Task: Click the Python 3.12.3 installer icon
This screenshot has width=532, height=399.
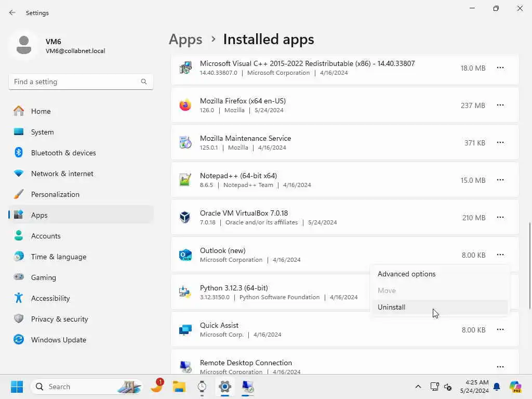Action: 185,292
